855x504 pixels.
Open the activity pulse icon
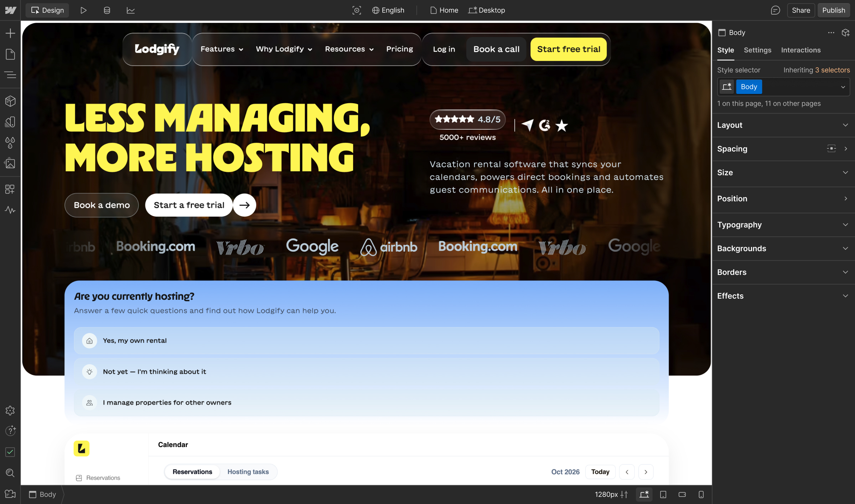[10, 210]
